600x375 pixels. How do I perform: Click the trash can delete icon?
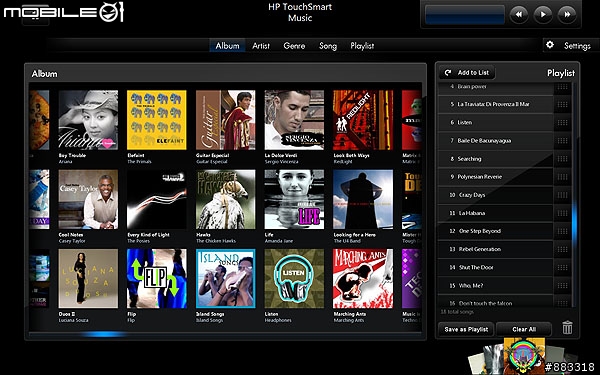coord(567,328)
